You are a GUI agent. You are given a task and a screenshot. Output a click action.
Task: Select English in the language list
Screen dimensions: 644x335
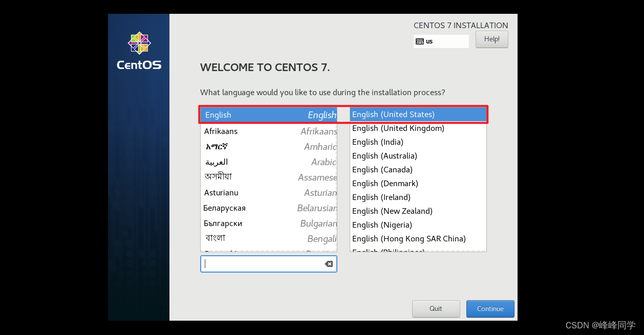coord(268,115)
